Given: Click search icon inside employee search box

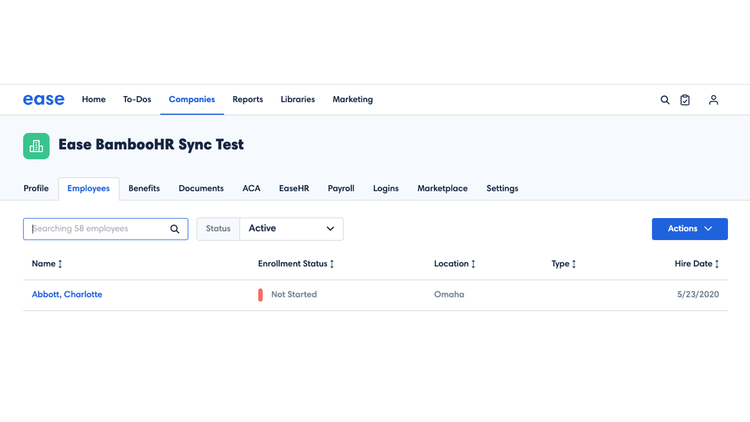Looking at the screenshot, I should 175,229.
